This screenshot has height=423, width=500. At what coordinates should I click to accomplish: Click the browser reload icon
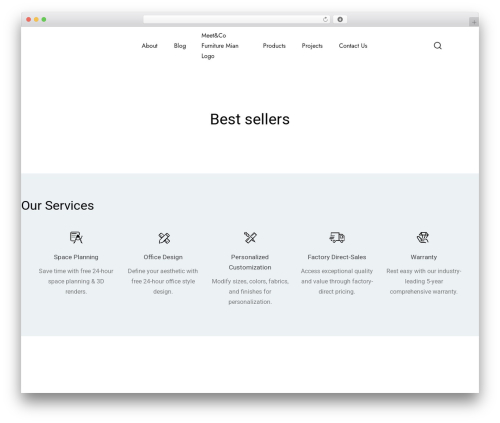point(325,19)
